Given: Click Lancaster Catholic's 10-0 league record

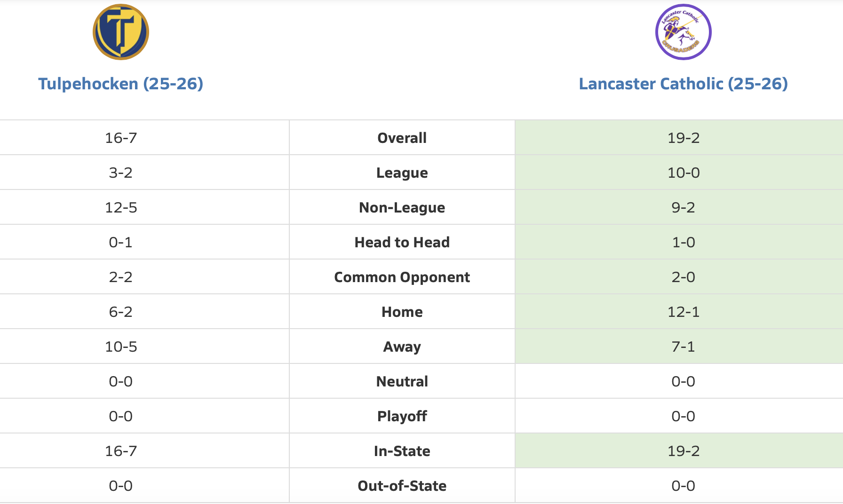Looking at the screenshot, I should (x=683, y=173).
